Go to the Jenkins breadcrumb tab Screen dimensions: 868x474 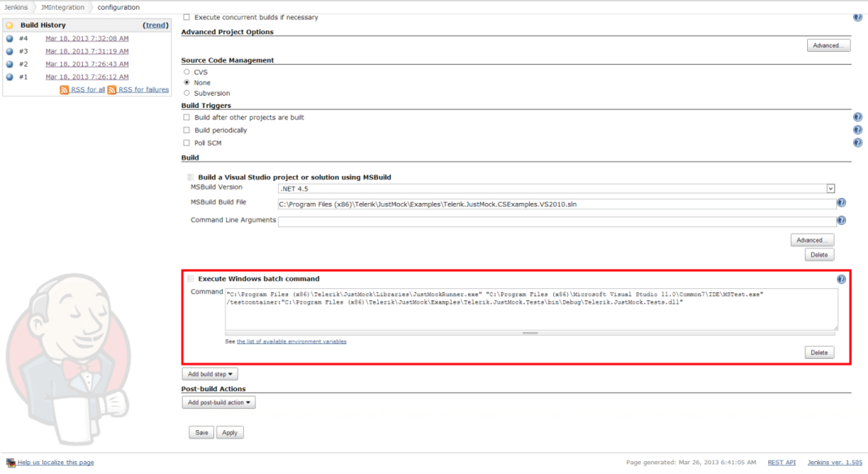coord(16,6)
